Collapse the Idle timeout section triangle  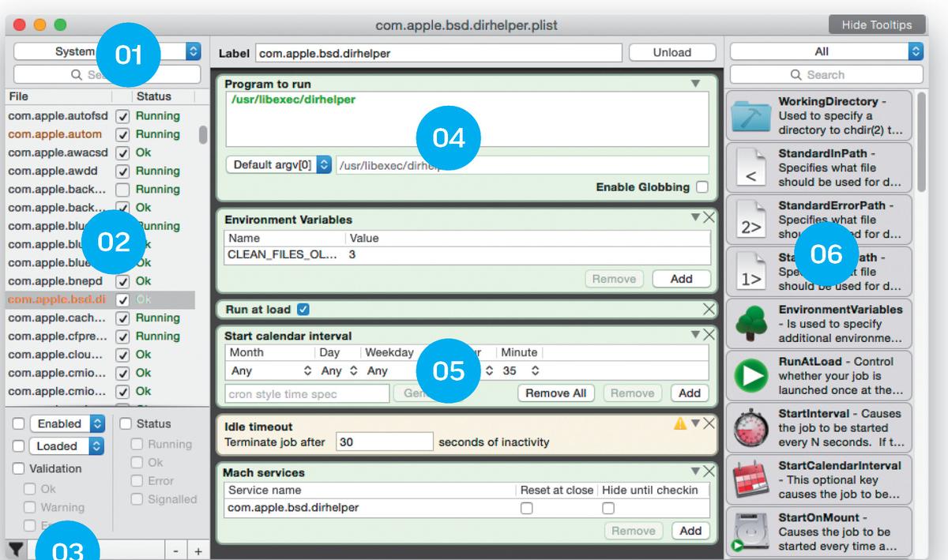pyautogui.click(x=695, y=424)
